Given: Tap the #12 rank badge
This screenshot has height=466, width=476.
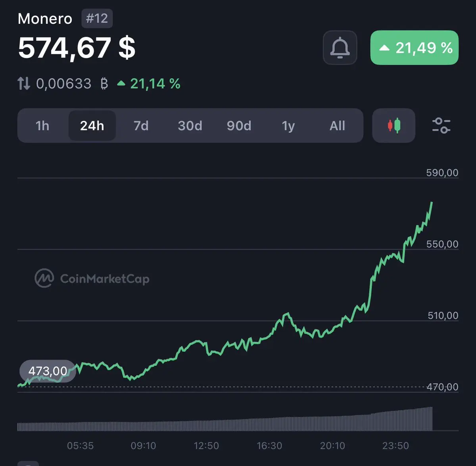Looking at the screenshot, I should (97, 19).
